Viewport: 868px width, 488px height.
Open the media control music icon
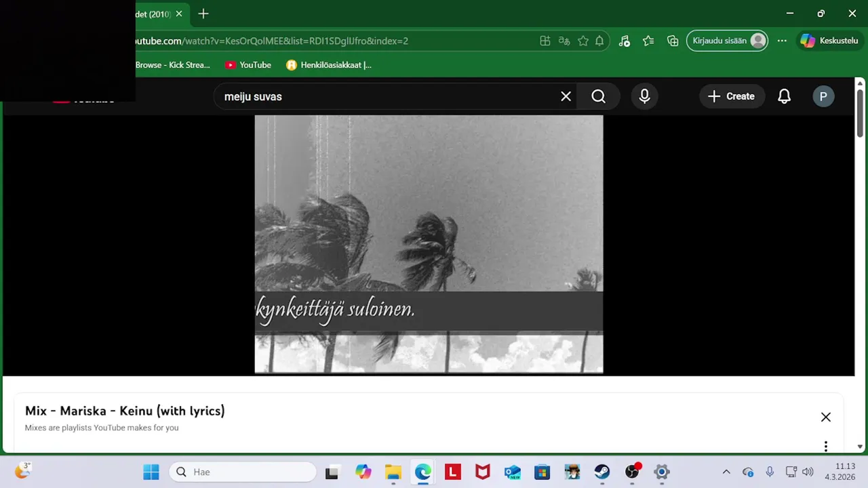tap(625, 41)
